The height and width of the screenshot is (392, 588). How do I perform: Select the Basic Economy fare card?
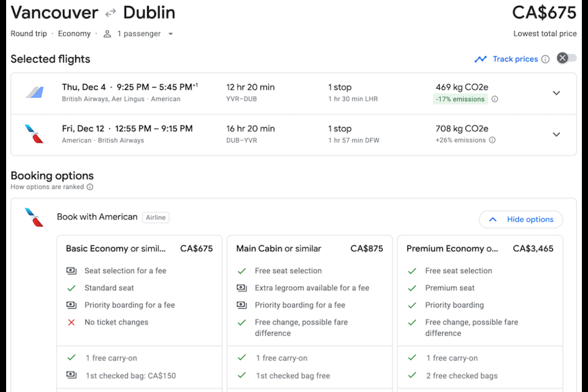139,249
